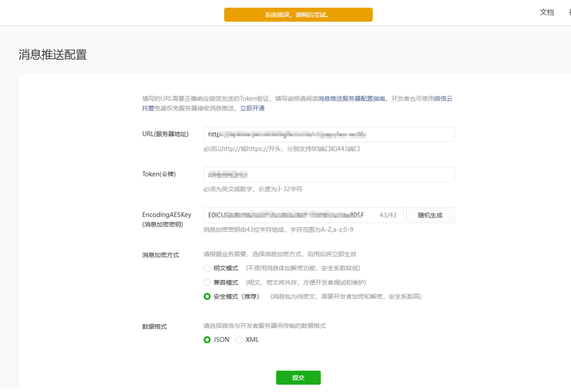Click the 立即开通 link

click(252, 108)
